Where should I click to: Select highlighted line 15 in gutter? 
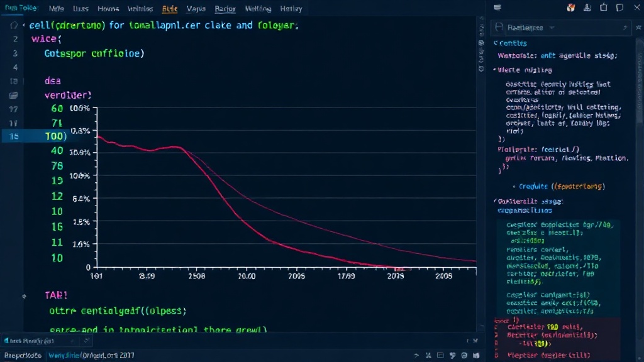[14, 136]
